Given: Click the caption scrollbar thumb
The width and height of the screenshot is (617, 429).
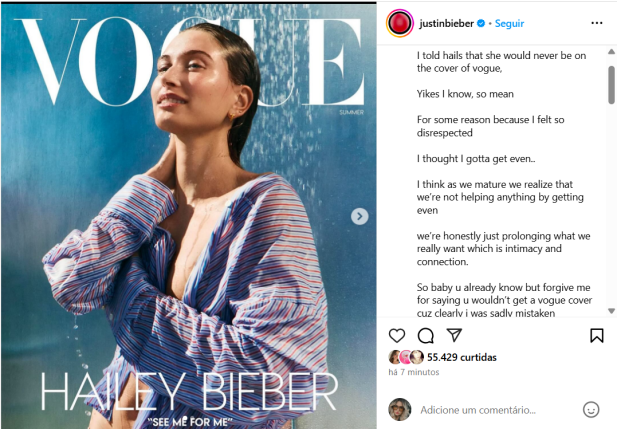Looking at the screenshot, I should (x=611, y=85).
